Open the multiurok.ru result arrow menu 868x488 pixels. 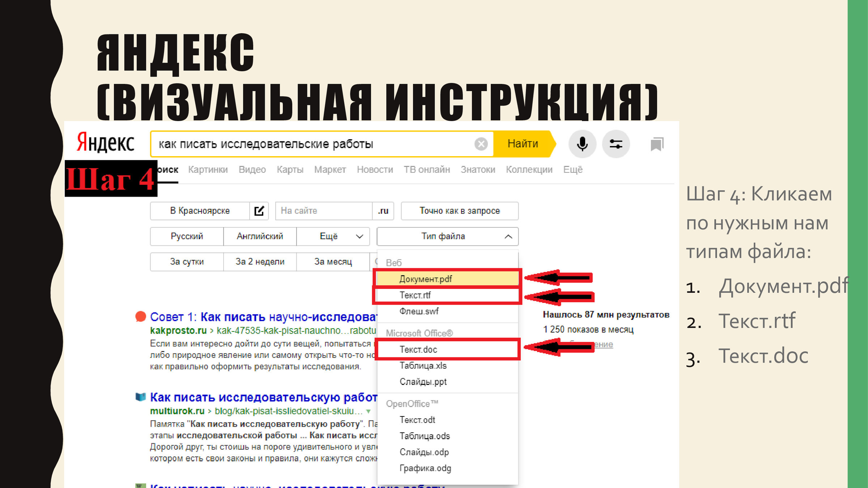(x=368, y=411)
